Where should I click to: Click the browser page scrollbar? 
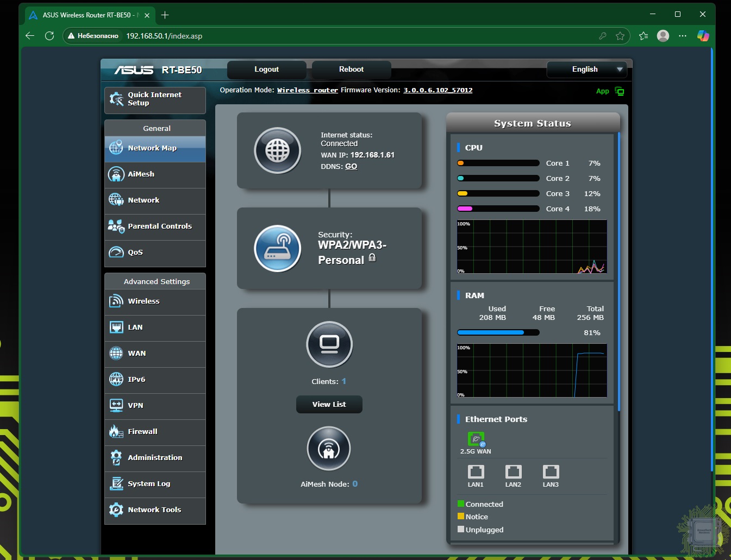(x=711, y=261)
